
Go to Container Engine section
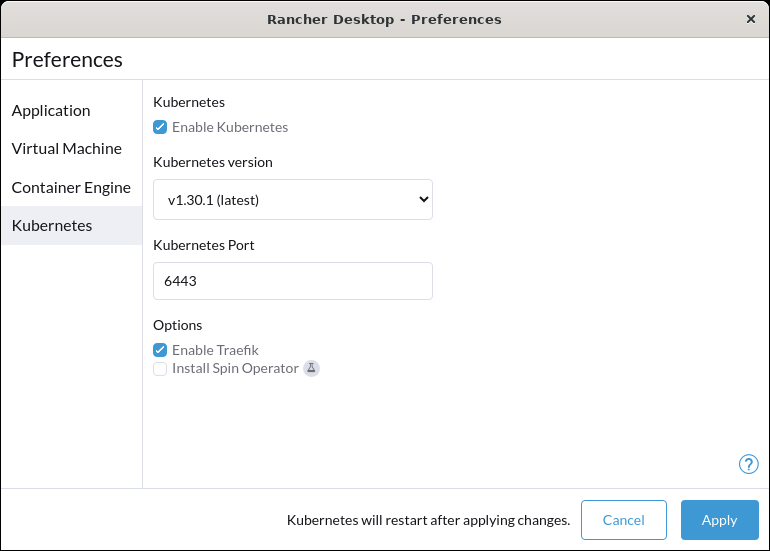[x=72, y=187]
